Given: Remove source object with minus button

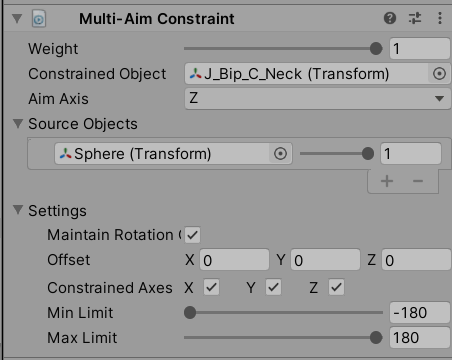Looking at the screenshot, I should click(418, 181).
